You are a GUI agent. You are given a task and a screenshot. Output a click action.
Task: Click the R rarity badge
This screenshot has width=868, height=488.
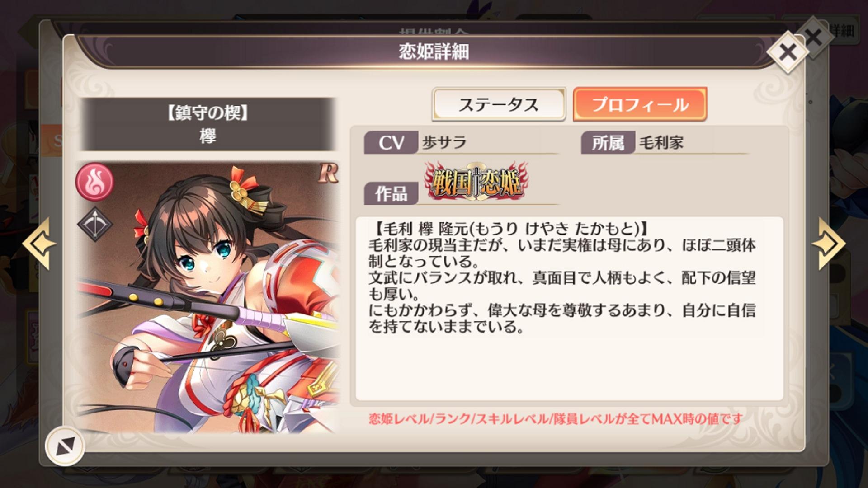click(328, 173)
